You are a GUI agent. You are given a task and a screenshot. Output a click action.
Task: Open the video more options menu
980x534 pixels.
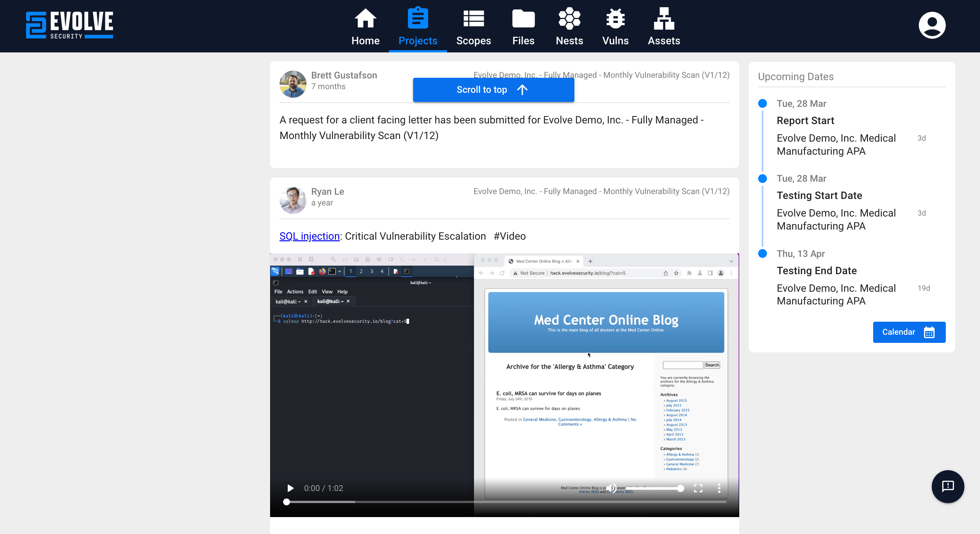719,488
